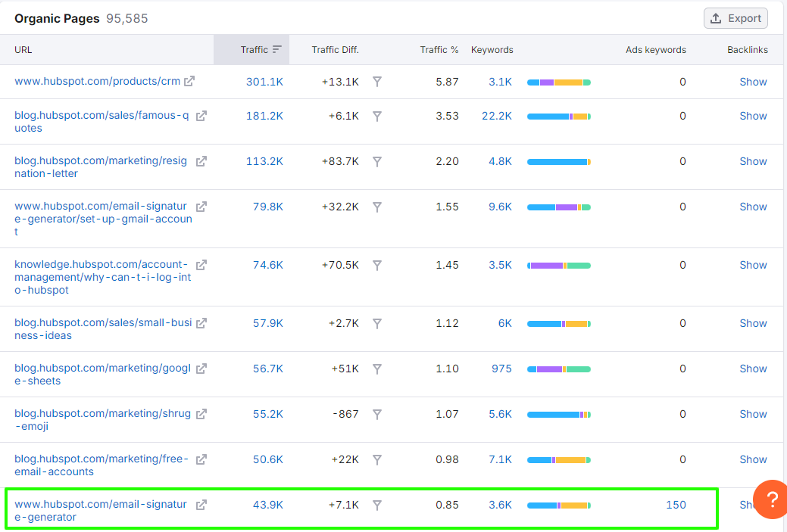Click the 975 keywords value
This screenshot has height=532, width=787.
click(502, 369)
